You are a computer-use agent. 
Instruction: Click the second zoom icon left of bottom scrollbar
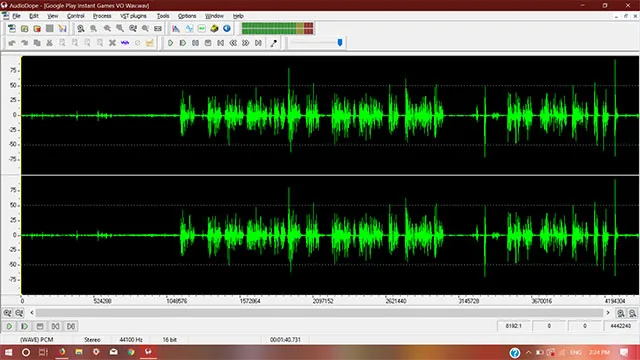pyautogui.click(x=19, y=313)
